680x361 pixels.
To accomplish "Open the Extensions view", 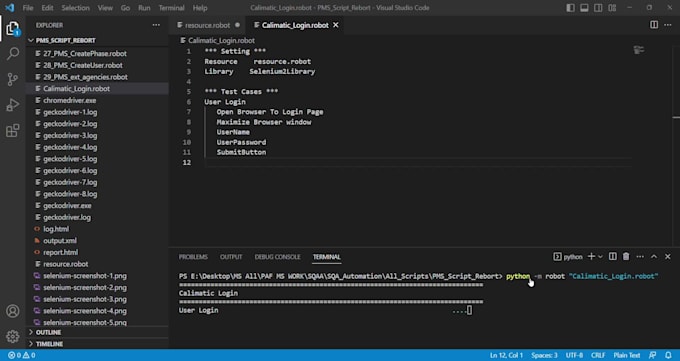I will [x=13, y=130].
